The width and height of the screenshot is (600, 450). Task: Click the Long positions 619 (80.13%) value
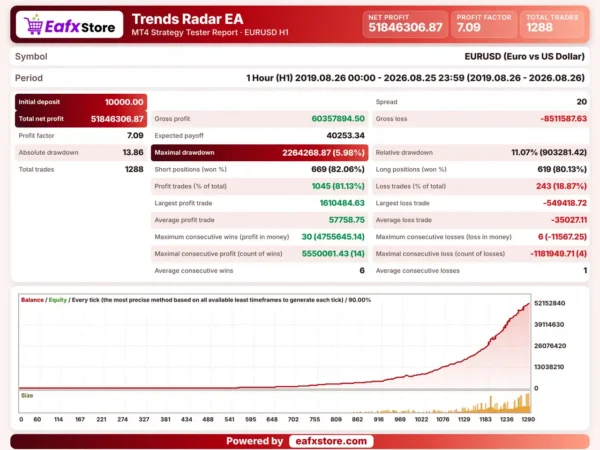point(562,170)
